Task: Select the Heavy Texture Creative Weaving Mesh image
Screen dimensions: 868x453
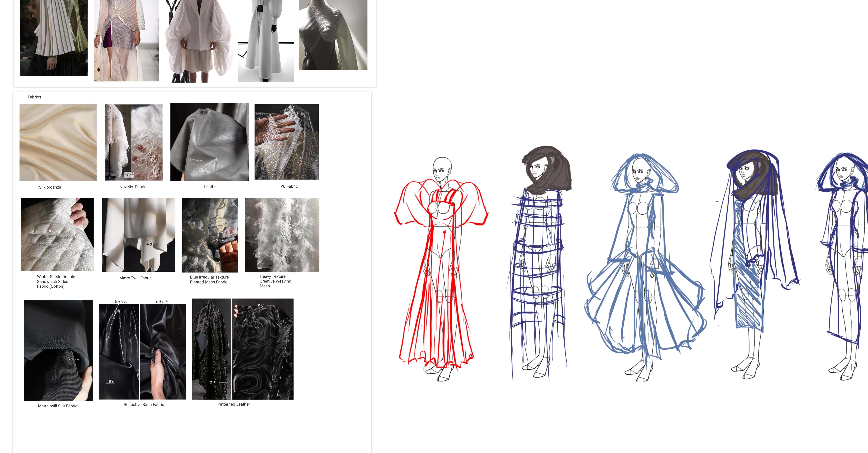Action: click(x=282, y=235)
